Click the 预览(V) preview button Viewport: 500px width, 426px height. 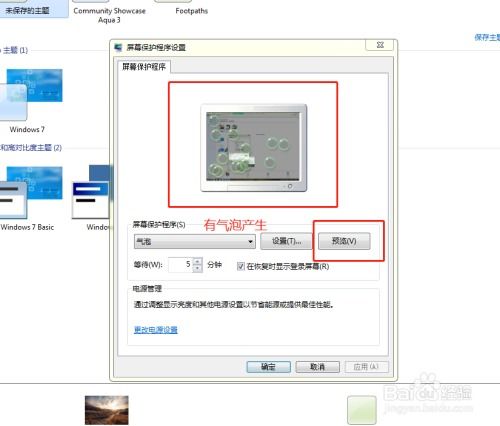click(x=344, y=241)
